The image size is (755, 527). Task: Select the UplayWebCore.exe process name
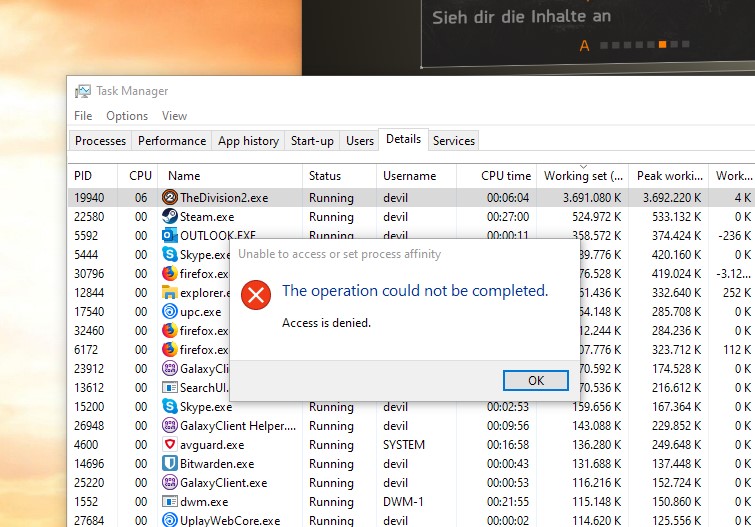[x=230, y=520]
